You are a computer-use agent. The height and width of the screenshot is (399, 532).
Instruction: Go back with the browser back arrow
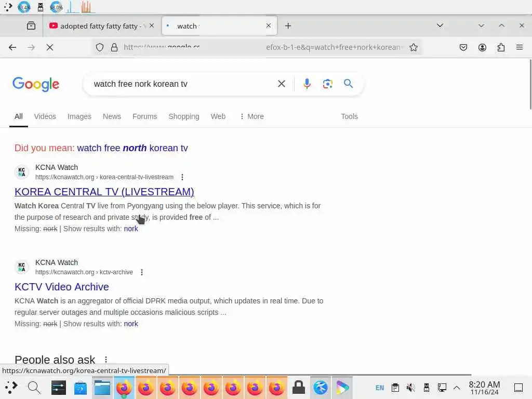click(x=12, y=47)
